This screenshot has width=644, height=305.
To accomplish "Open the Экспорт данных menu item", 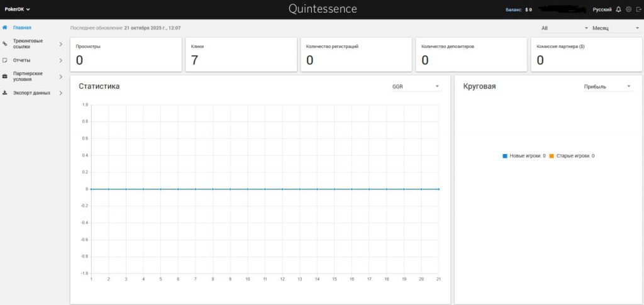I will pyautogui.click(x=31, y=93).
